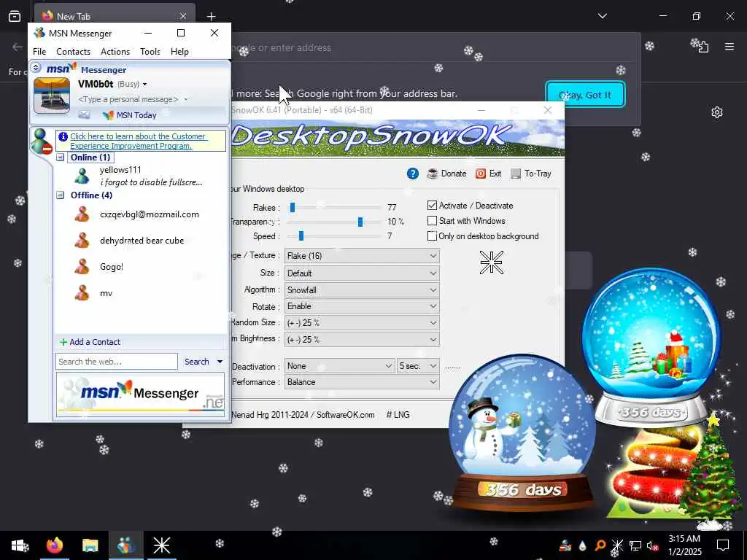The image size is (747, 560).
Task: Open a new Firefox tab with plus button
Action: (x=211, y=16)
